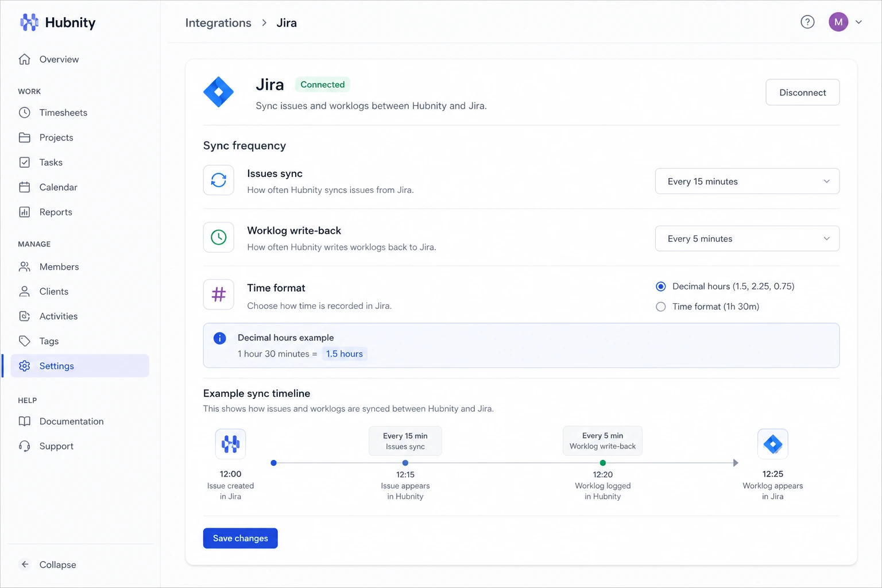Click the Hubnity icon on the sync timeline
This screenshot has height=588, width=882.
(230, 444)
